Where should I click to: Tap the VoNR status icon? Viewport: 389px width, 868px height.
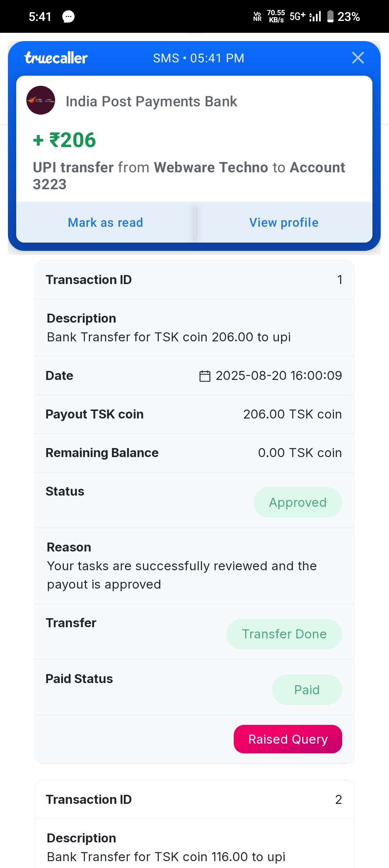click(257, 17)
